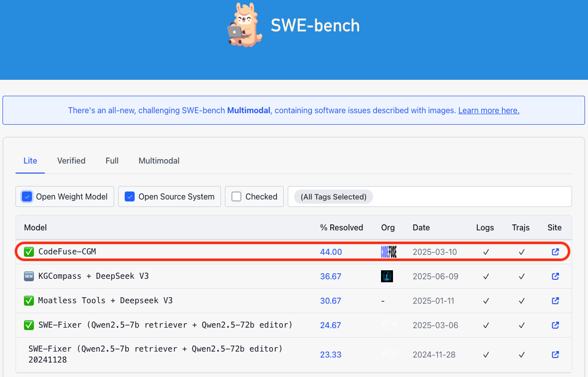The width and height of the screenshot is (588, 377).
Task: Sort by the Model column header
Action: tap(35, 228)
